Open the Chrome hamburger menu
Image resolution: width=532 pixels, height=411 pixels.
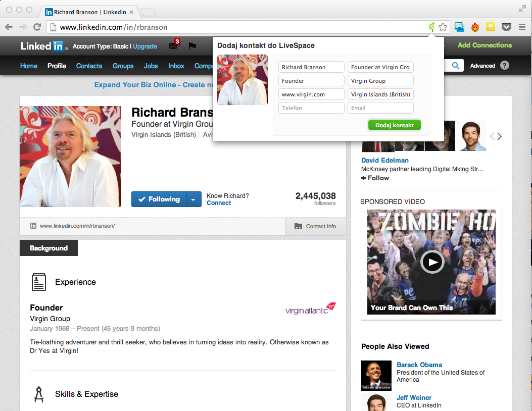(x=522, y=27)
